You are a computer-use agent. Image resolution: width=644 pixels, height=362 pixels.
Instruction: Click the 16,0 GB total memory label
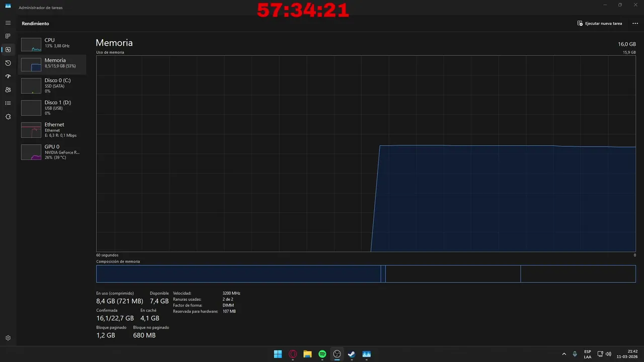tap(627, 44)
